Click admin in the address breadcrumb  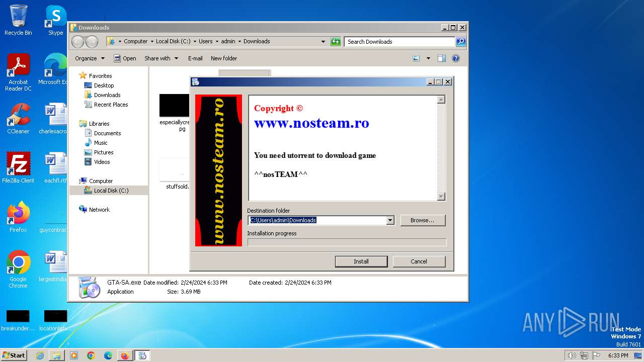click(x=228, y=42)
